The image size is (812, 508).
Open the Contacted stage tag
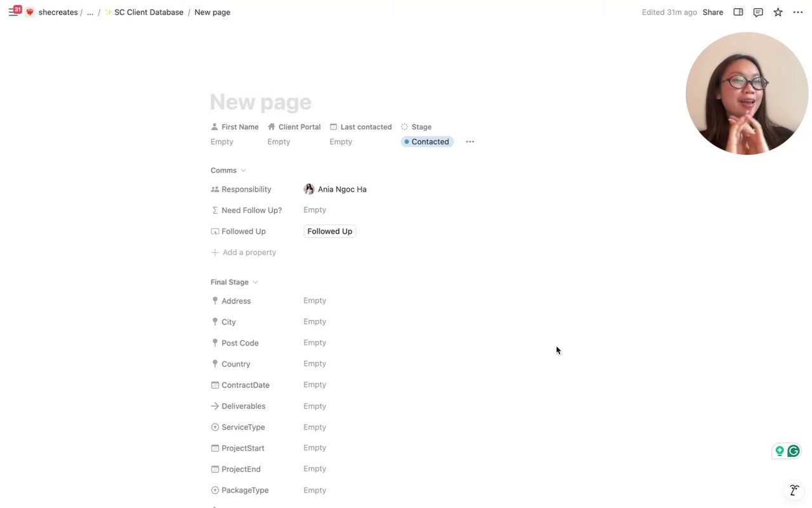click(x=428, y=142)
